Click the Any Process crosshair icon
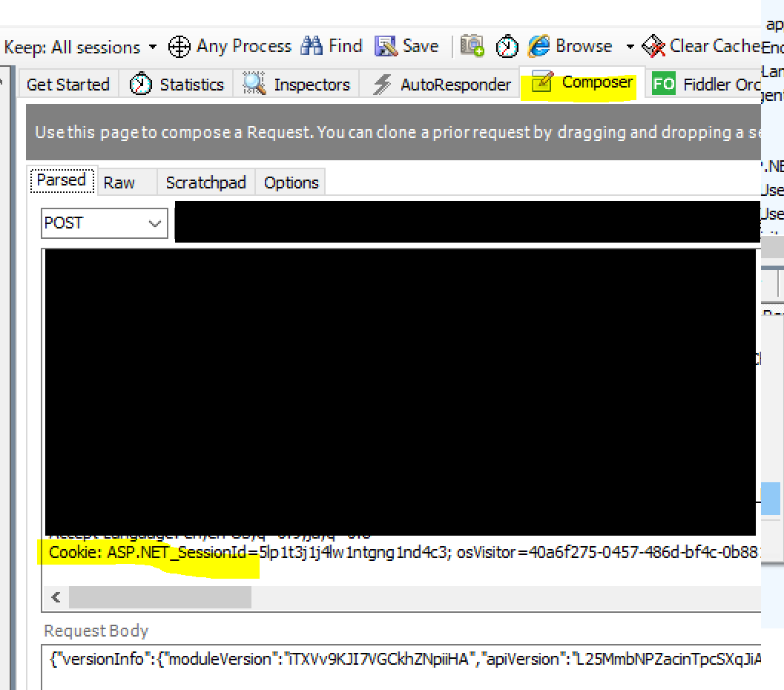The width and height of the screenshot is (784, 690). 179,47
